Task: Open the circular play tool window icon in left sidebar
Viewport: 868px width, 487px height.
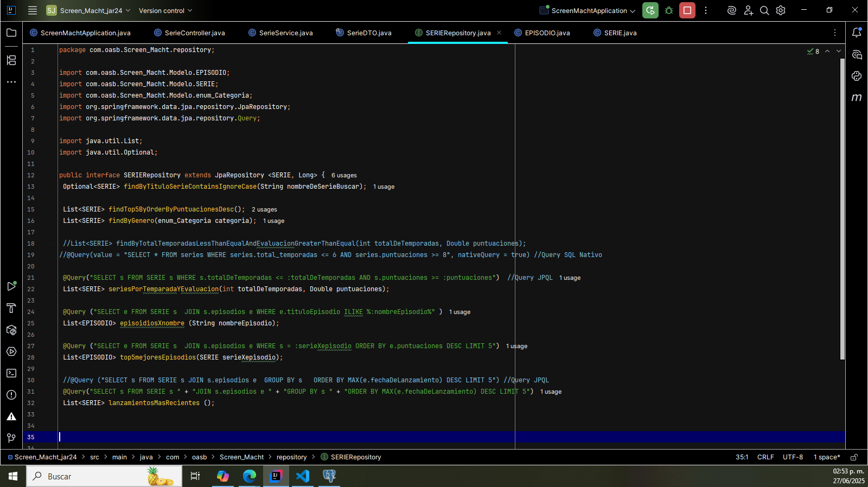Action: point(11,351)
